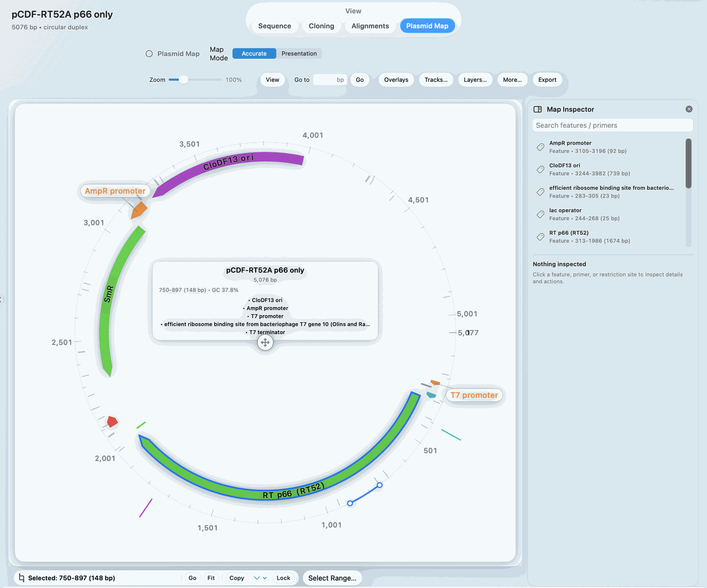
Task: Click Go in the selection status bar
Action: (x=192, y=578)
